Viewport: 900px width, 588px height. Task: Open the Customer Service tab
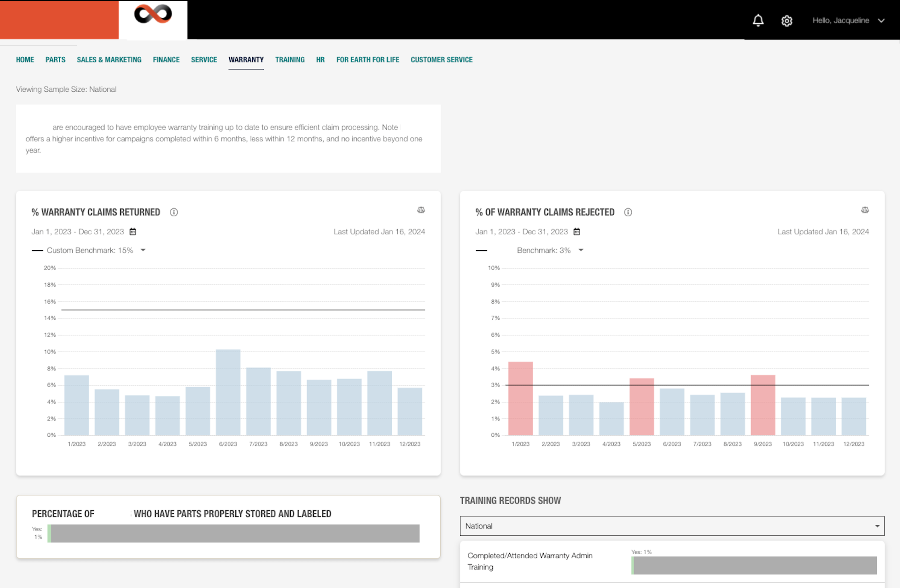point(441,60)
